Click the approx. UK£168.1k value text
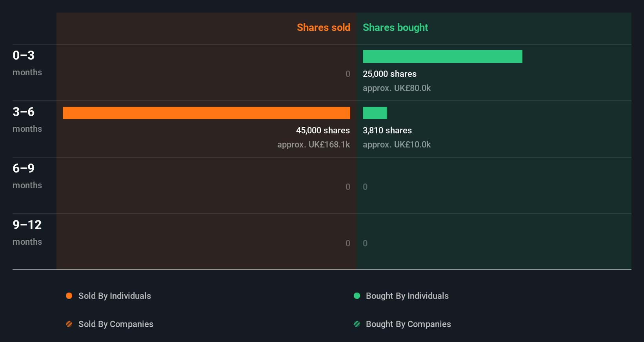This screenshot has width=644, height=342. (313, 144)
